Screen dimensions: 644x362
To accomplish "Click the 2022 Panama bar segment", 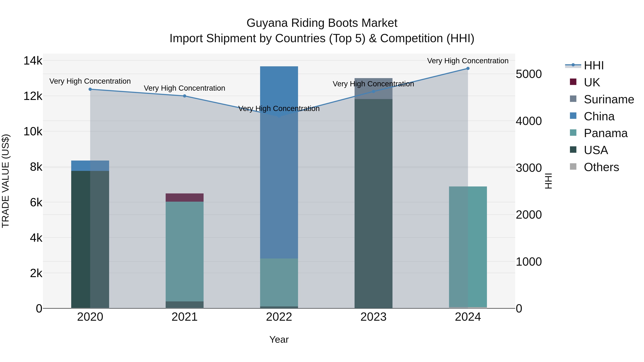I will 279,282.
